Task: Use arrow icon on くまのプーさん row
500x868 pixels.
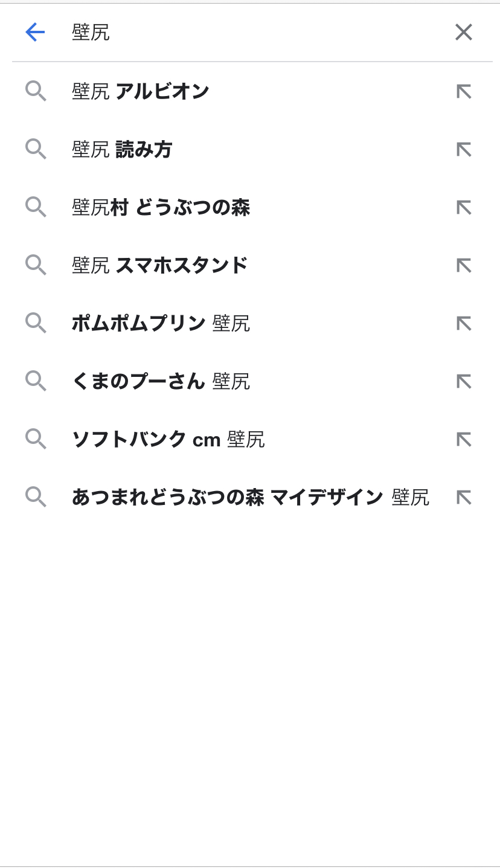Action: click(463, 381)
